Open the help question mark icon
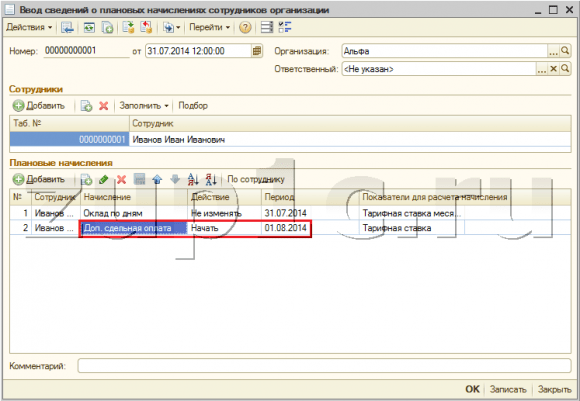The height and width of the screenshot is (401, 580). pyautogui.click(x=245, y=27)
